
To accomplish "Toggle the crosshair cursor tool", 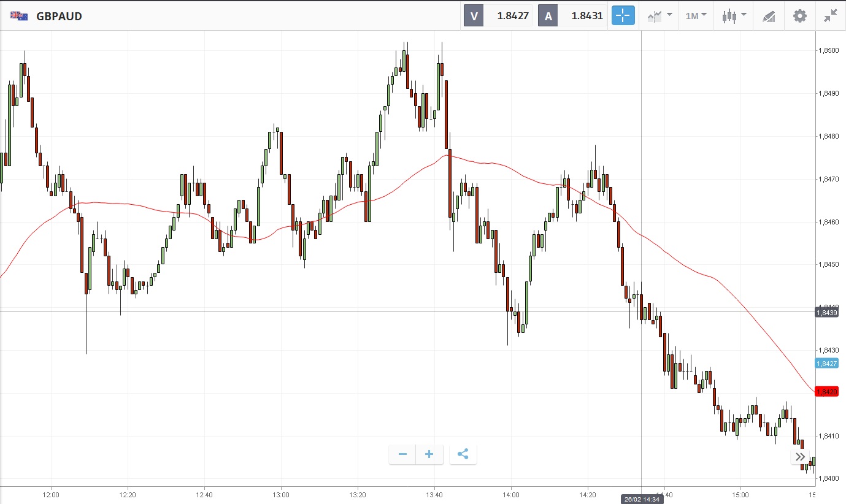I will pos(623,16).
